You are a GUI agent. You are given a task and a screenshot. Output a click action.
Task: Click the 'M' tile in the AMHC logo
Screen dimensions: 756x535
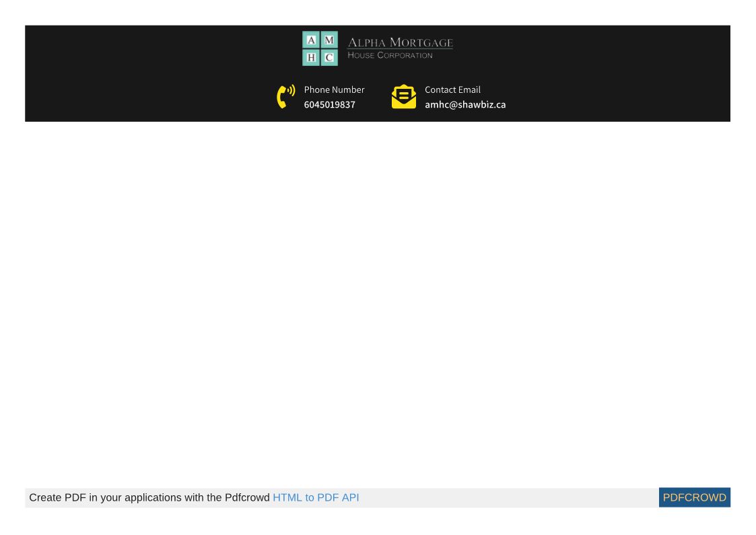[329, 40]
